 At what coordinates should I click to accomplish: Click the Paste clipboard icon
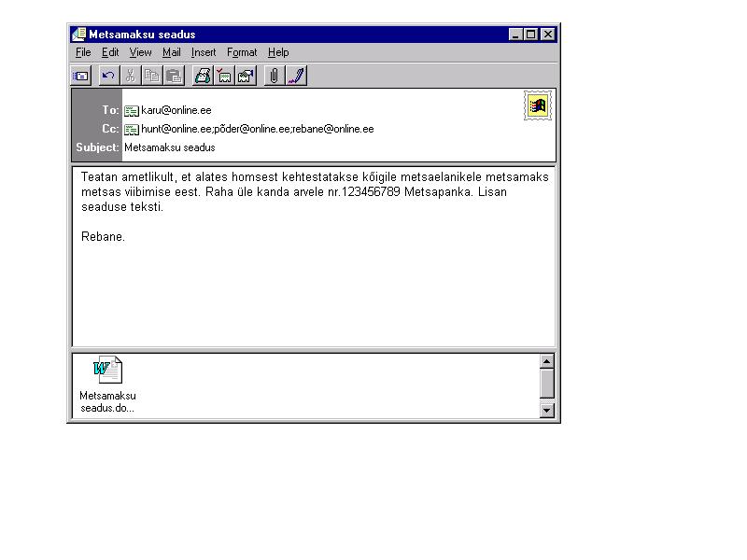tap(174, 76)
